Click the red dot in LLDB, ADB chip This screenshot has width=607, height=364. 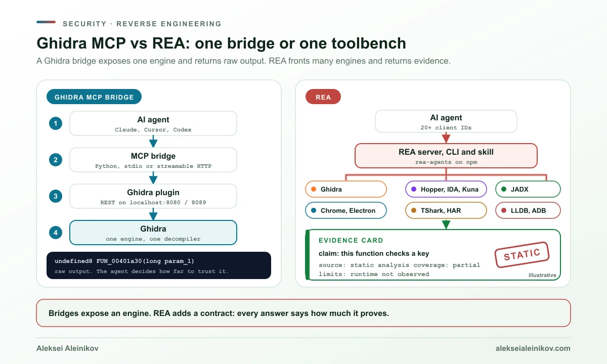[x=503, y=210]
